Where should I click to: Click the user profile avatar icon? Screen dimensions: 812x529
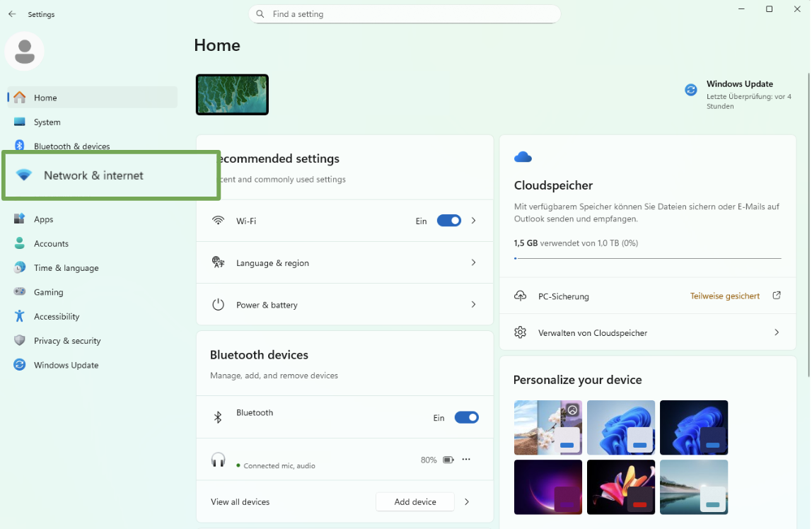click(25, 51)
